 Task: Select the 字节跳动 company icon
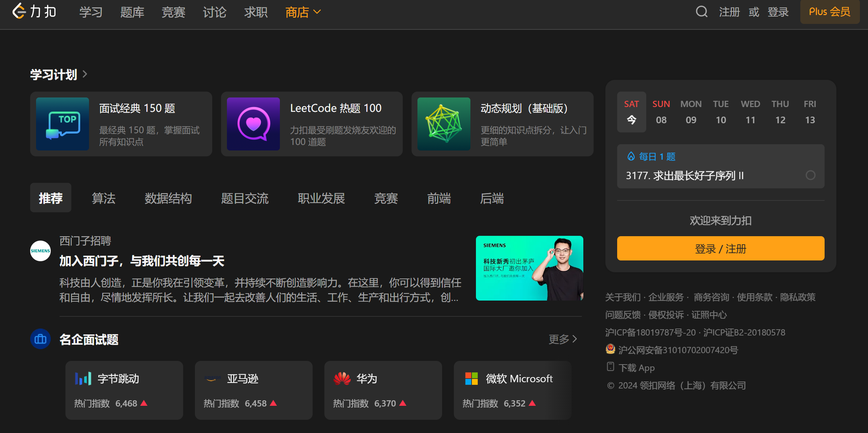pos(83,378)
